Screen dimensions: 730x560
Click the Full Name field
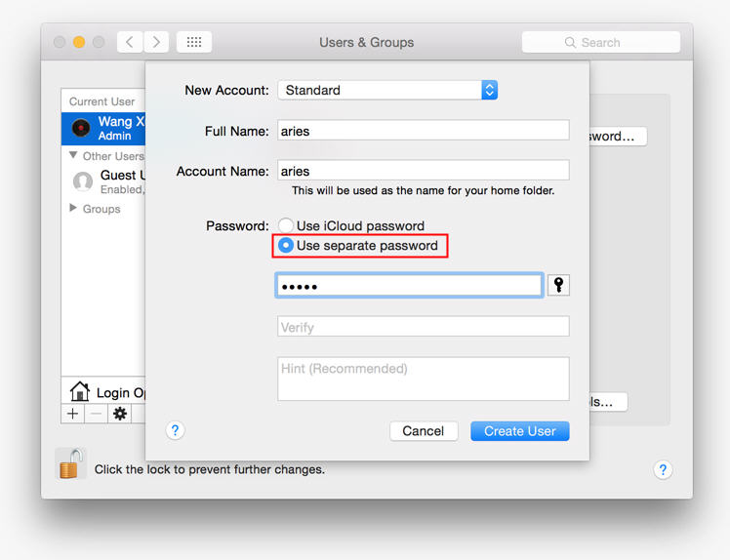pos(424,131)
